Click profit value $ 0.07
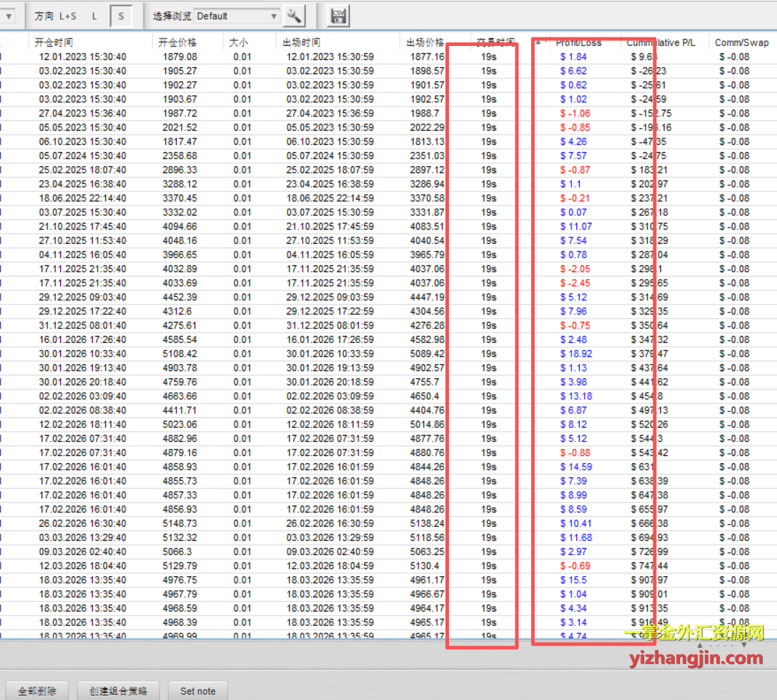The height and width of the screenshot is (700, 777). click(573, 212)
